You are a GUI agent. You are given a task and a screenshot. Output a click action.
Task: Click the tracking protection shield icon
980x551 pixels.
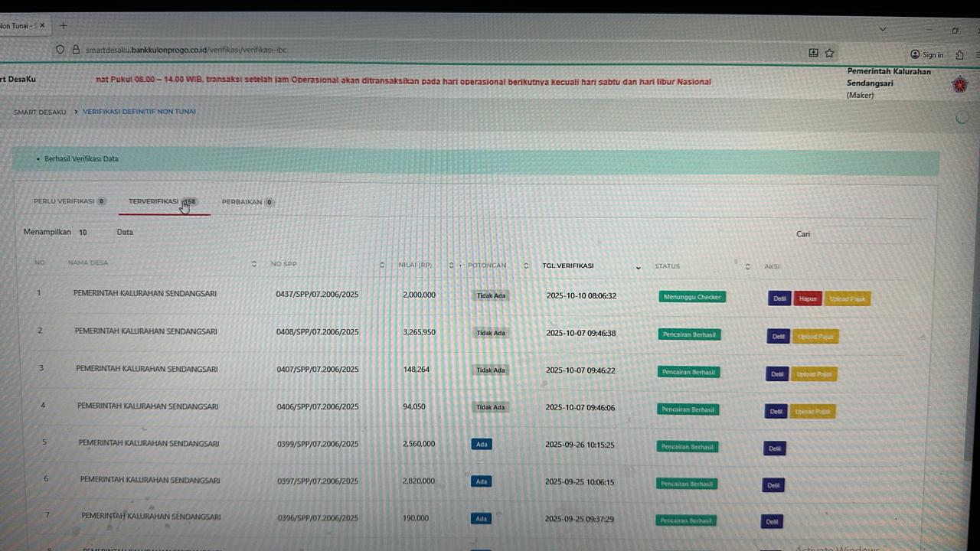[60, 50]
